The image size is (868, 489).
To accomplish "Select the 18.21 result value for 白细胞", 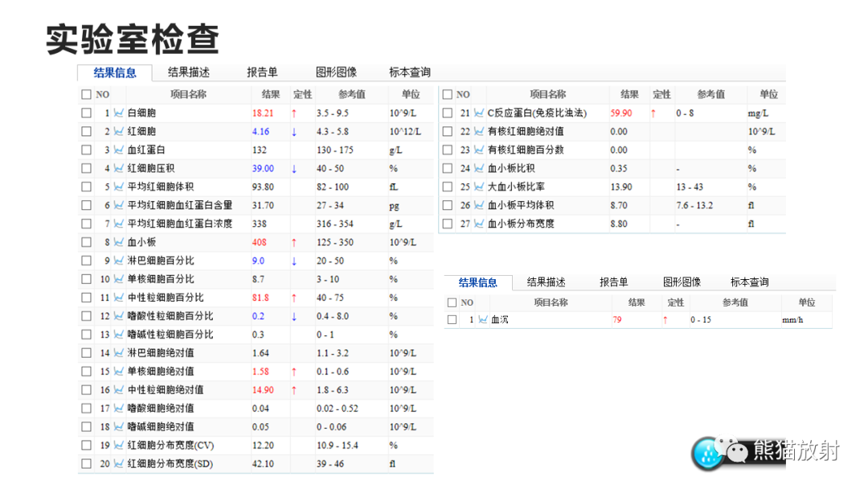I will tap(263, 113).
